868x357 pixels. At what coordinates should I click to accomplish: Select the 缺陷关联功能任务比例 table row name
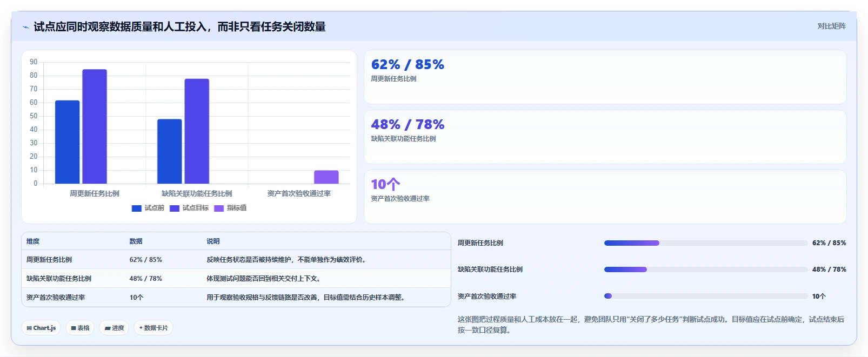(59, 279)
